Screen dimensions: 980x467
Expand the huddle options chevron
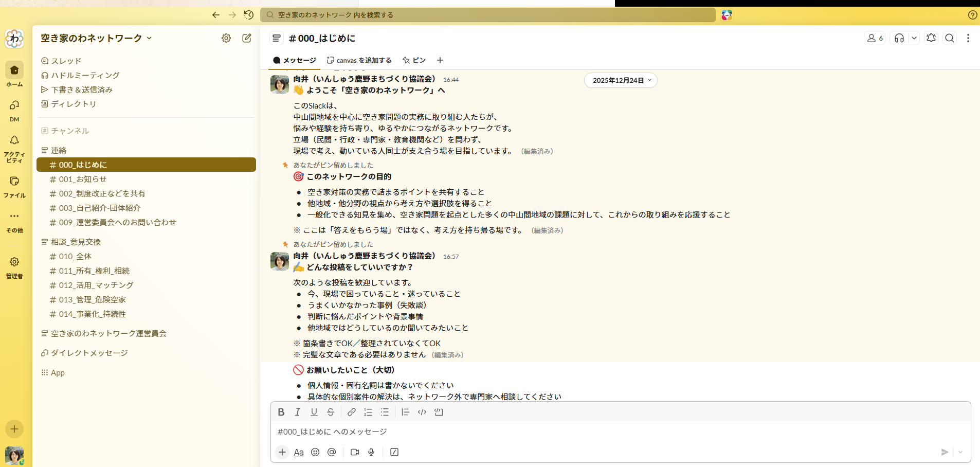pos(914,38)
